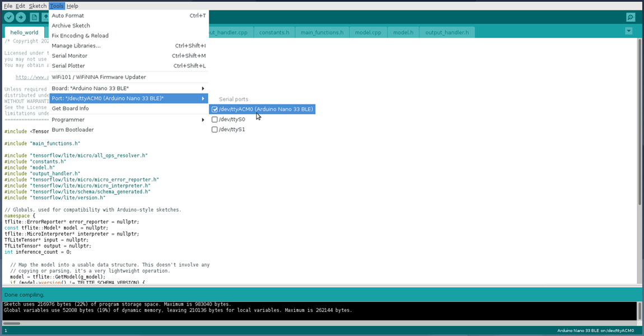Switch to the model.cpp tab

coord(367,32)
